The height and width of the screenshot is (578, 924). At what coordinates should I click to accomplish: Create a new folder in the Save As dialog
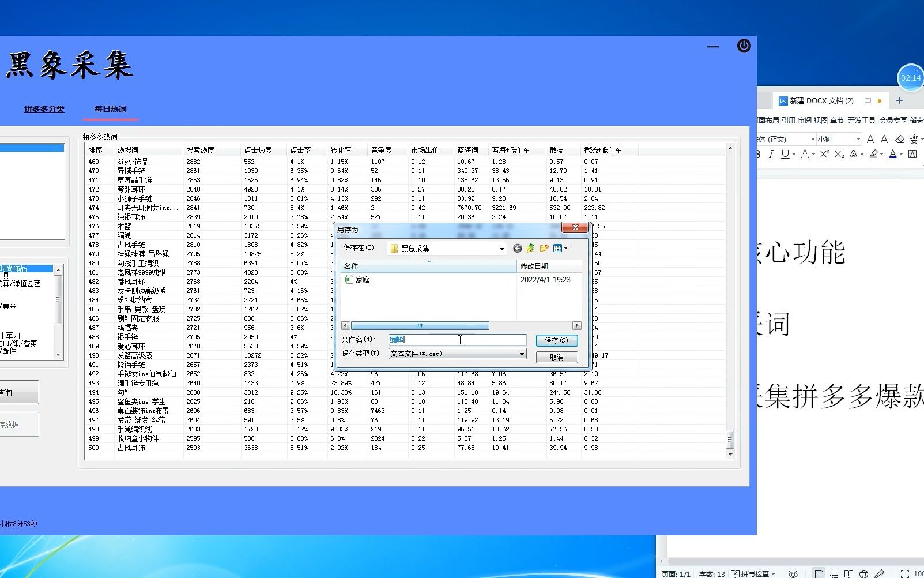point(544,248)
